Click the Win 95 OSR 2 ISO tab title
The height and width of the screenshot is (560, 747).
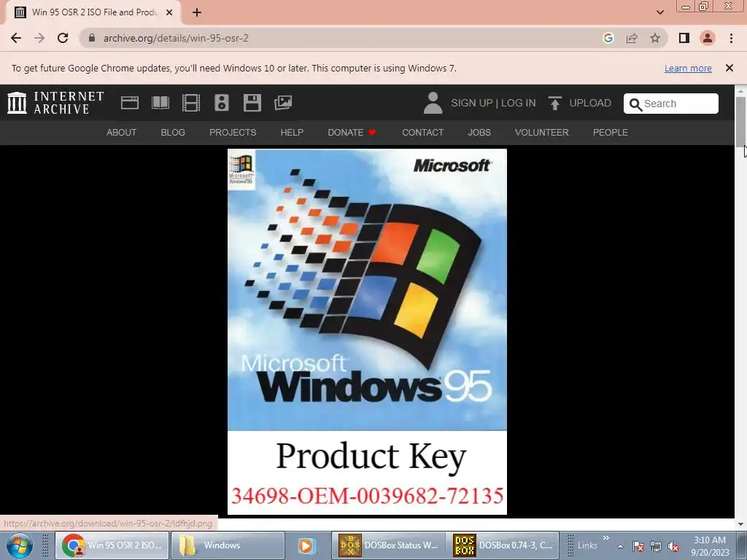(94, 12)
